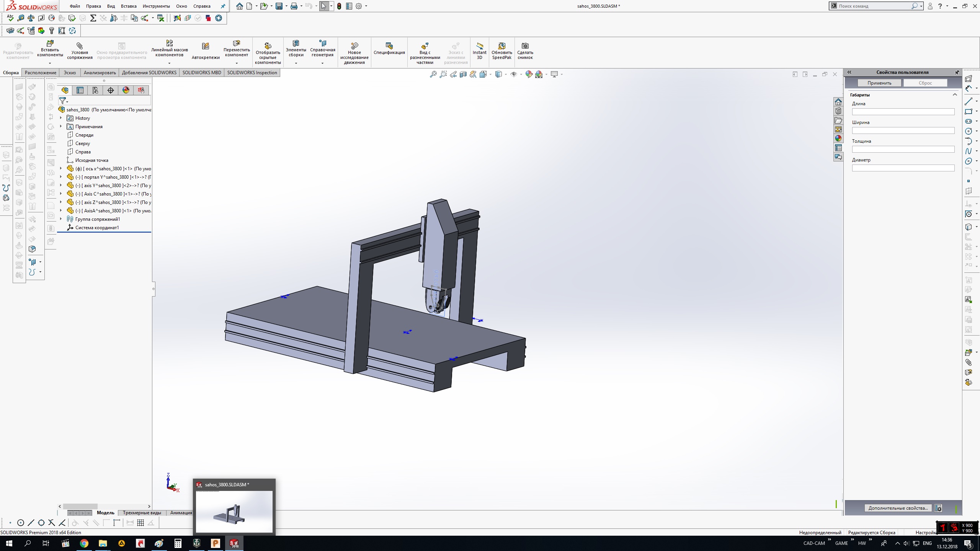Click the Применить button

[x=879, y=83]
